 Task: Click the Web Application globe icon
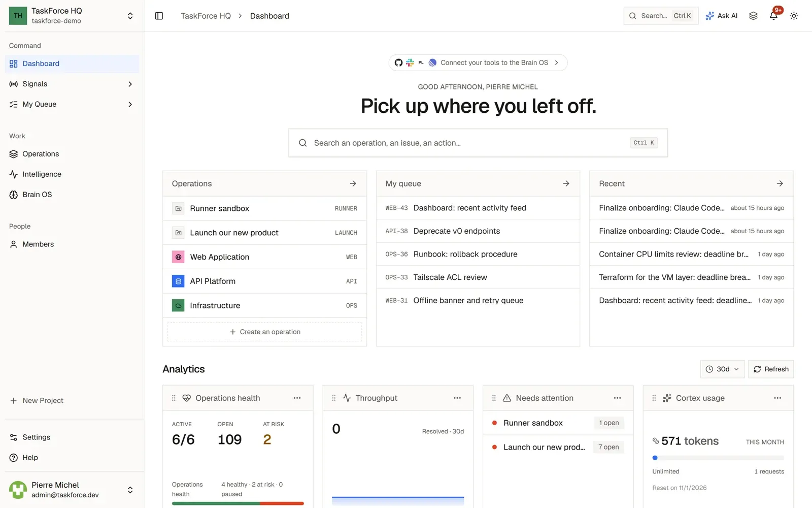click(x=178, y=257)
